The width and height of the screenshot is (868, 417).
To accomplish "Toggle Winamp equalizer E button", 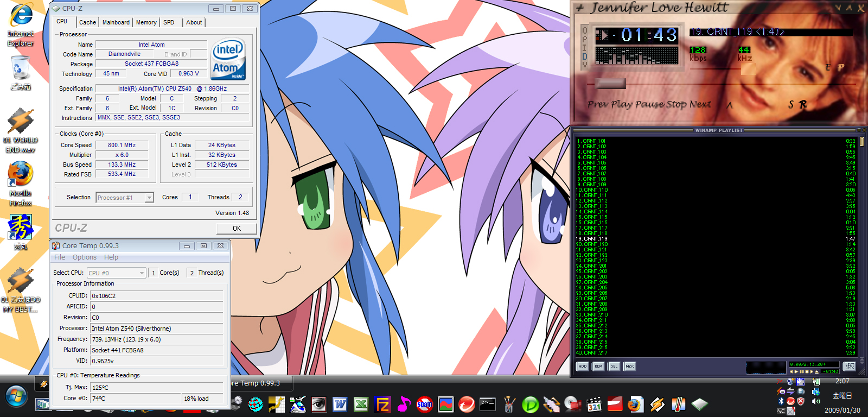I will point(828,67).
